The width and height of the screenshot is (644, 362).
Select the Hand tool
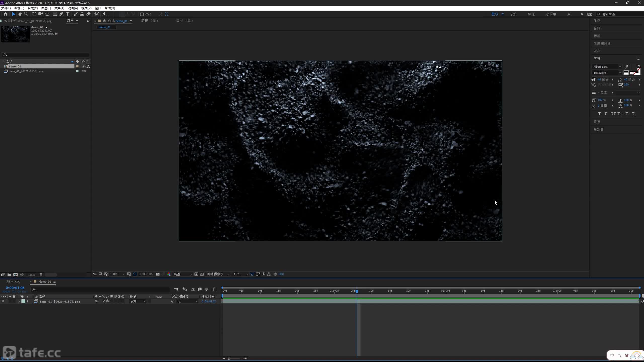click(20, 14)
